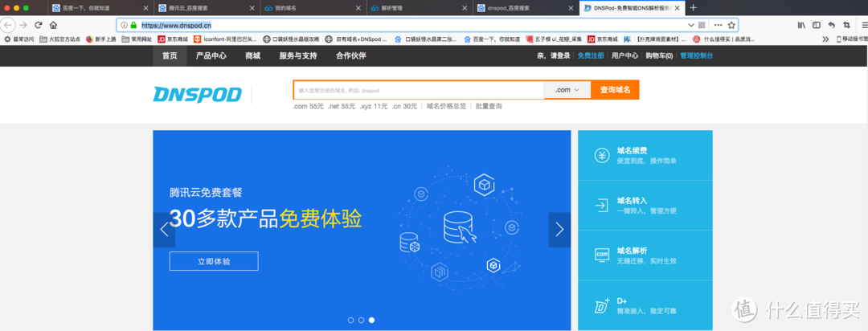Open 用户中心 link
The width and height of the screenshot is (868, 331).
tap(625, 56)
